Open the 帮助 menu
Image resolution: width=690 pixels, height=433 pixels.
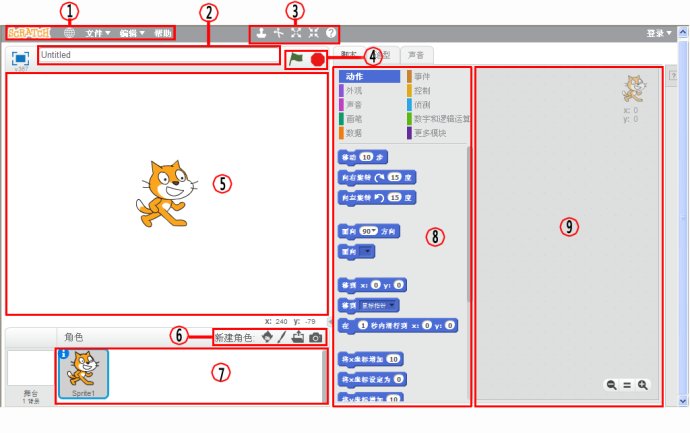point(162,33)
